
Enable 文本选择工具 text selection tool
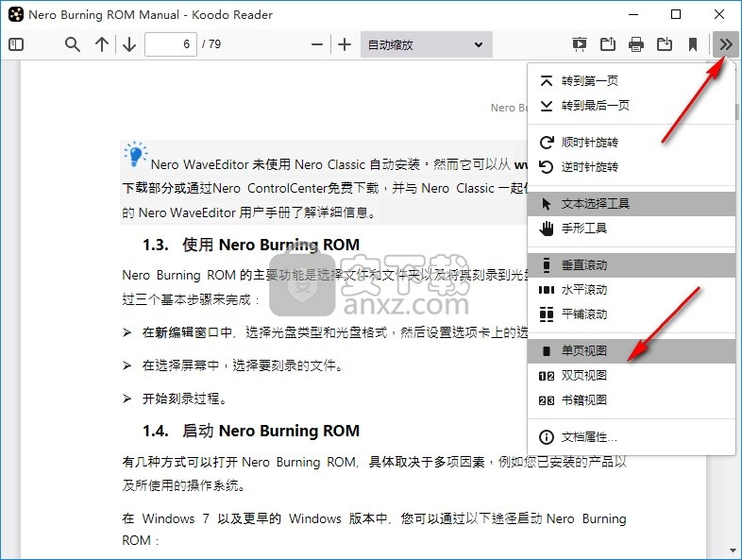tap(632, 204)
